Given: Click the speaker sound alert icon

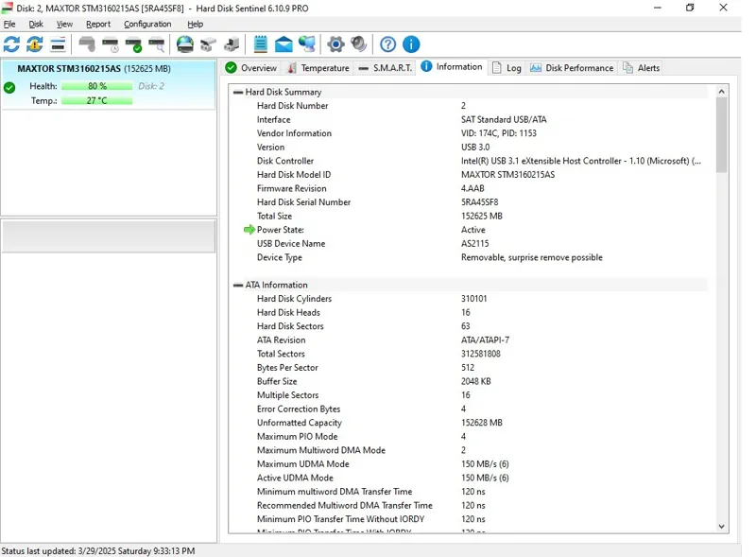Looking at the screenshot, I should (x=359, y=44).
